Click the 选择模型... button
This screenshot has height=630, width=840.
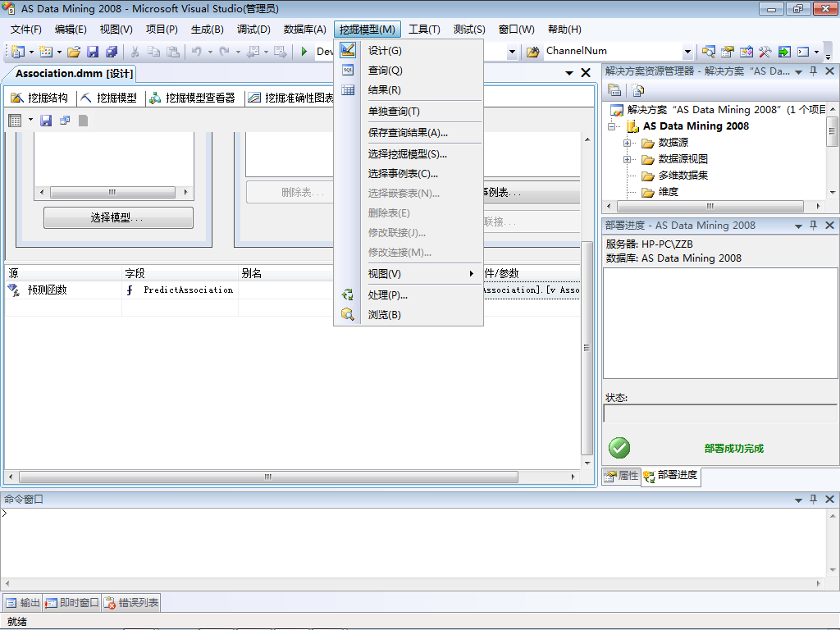(x=118, y=217)
